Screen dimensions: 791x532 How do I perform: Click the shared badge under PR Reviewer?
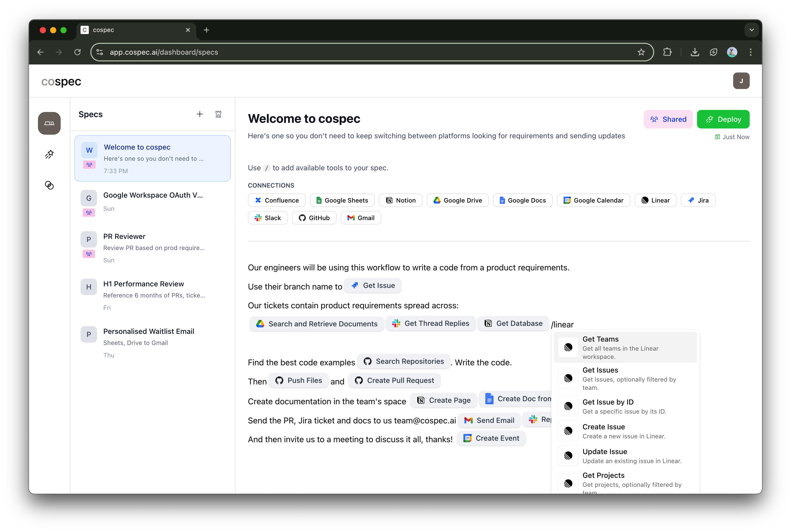coord(89,254)
